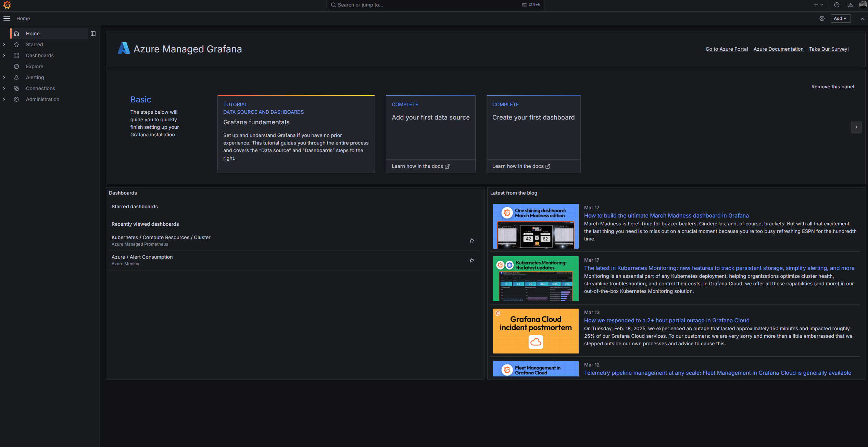
Task: Click the Connections icon in sidebar
Action: pyautogui.click(x=16, y=88)
